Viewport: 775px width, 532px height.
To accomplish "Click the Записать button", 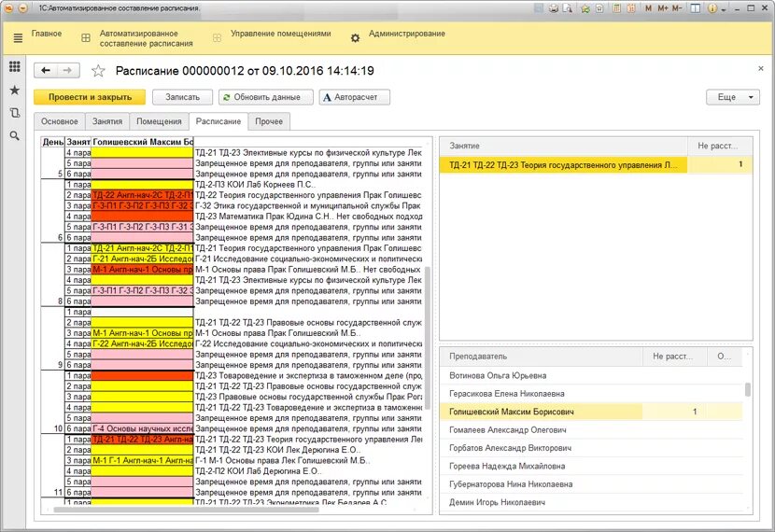I will (182, 97).
